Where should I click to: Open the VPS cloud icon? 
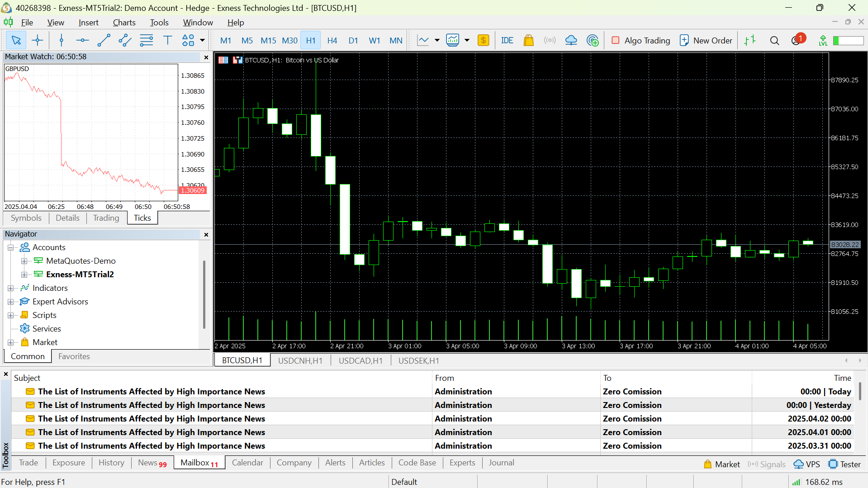[571, 41]
